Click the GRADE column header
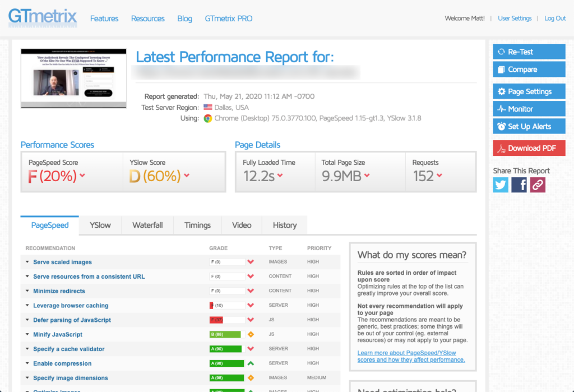 click(219, 248)
